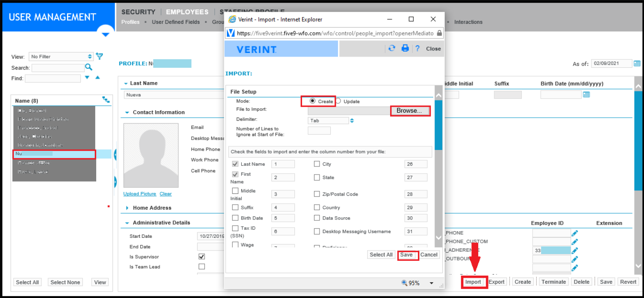The image size is (644, 298).
Task: Open the Delimiter Tab dropdown
Action: tap(332, 120)
